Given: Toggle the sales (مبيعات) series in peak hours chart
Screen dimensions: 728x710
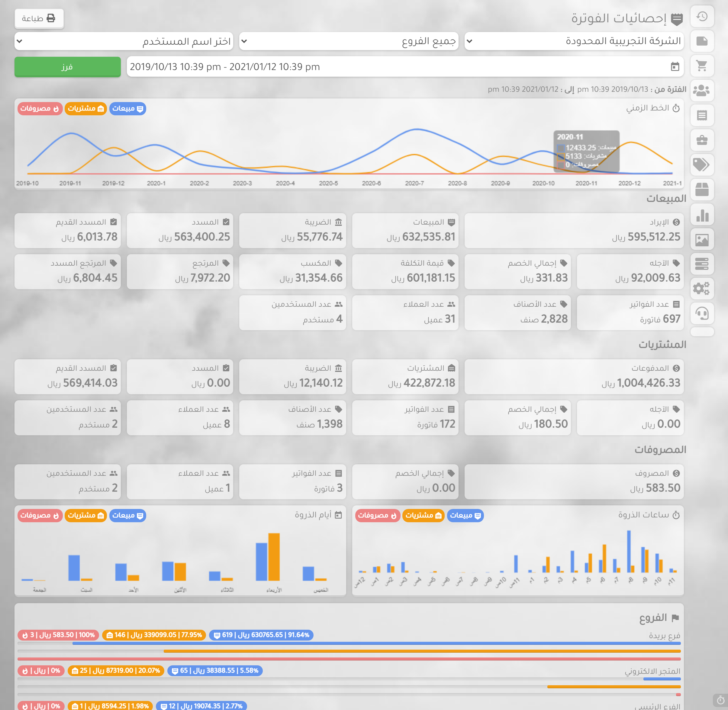Looking at the screenshot, I should tap(465, 515).
